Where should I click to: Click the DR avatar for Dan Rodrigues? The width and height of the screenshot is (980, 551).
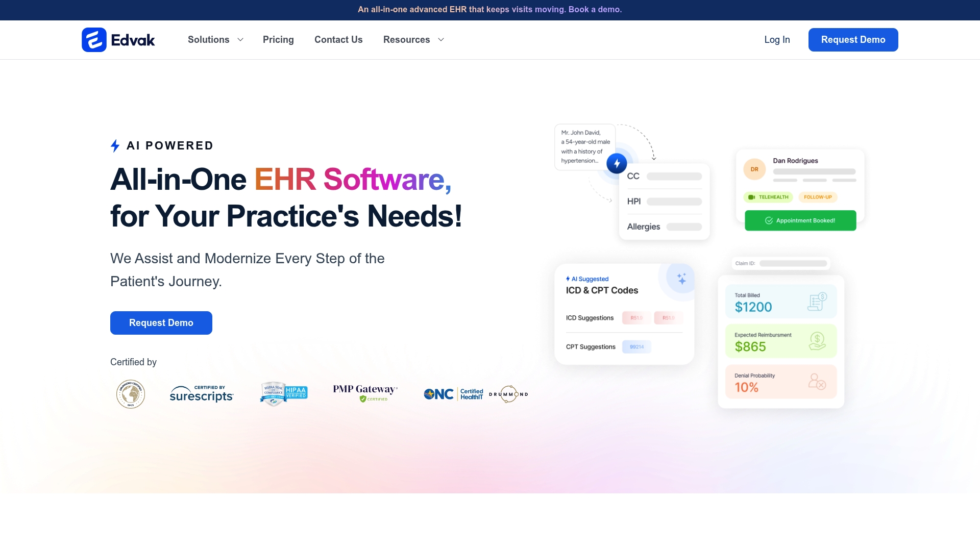(754, 169)
